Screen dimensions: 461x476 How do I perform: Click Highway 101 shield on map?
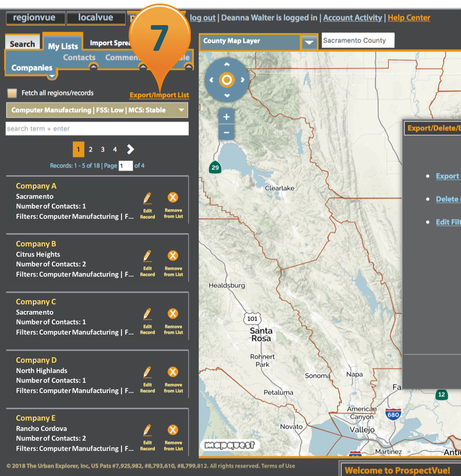coord(252,319)
